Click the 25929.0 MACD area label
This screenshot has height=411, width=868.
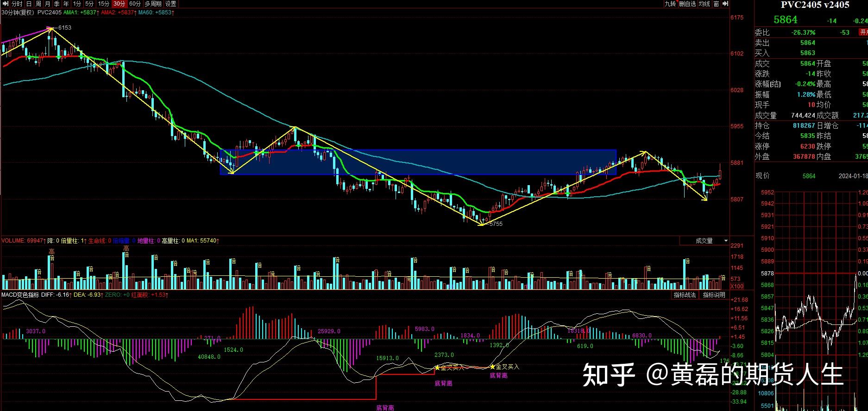329,331
